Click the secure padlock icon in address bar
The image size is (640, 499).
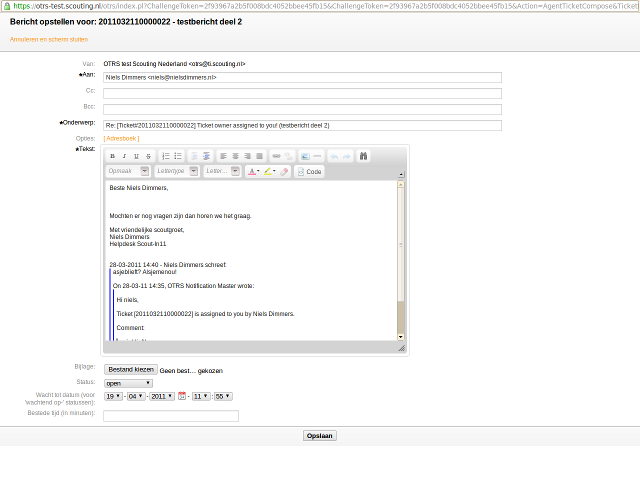click(7, 6)
